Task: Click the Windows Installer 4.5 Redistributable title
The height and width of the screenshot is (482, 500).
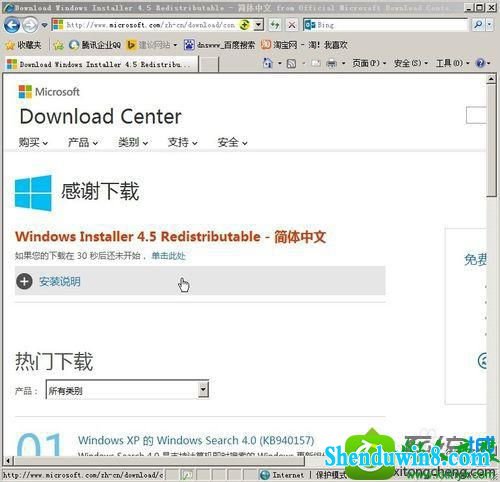Action: point(170,237)
